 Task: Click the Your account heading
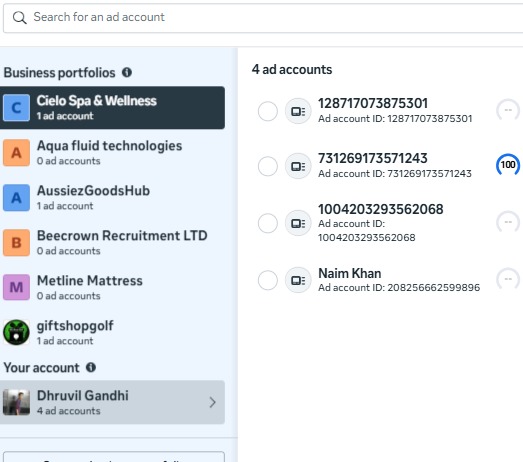coord(41,368)
